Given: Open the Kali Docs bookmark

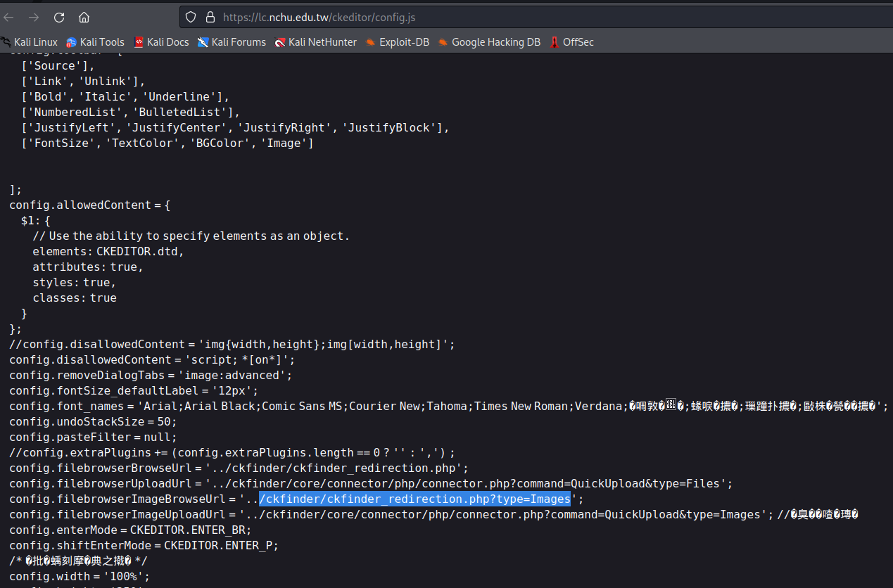Looking at the screenshot, I should point(161,42).
